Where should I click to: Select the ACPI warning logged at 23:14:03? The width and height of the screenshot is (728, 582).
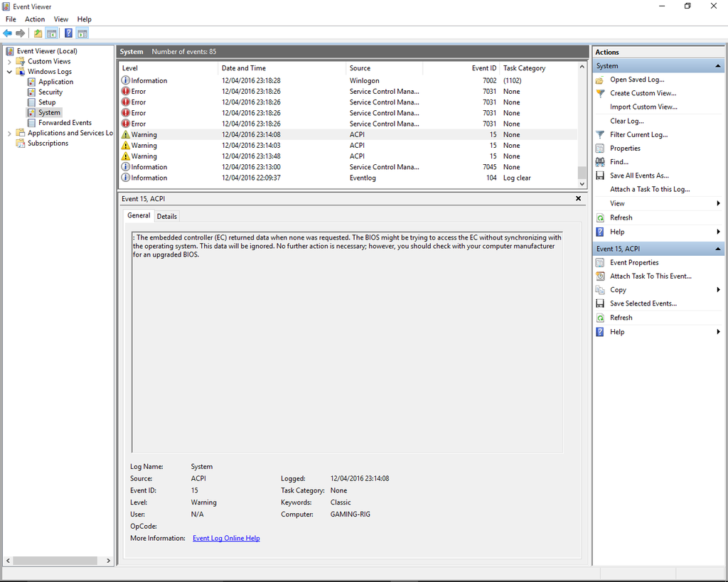click(348, 146)
